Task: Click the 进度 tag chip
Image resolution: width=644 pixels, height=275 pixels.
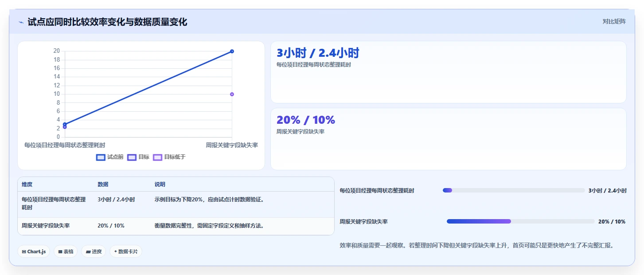Action: (x=94, y=251)
